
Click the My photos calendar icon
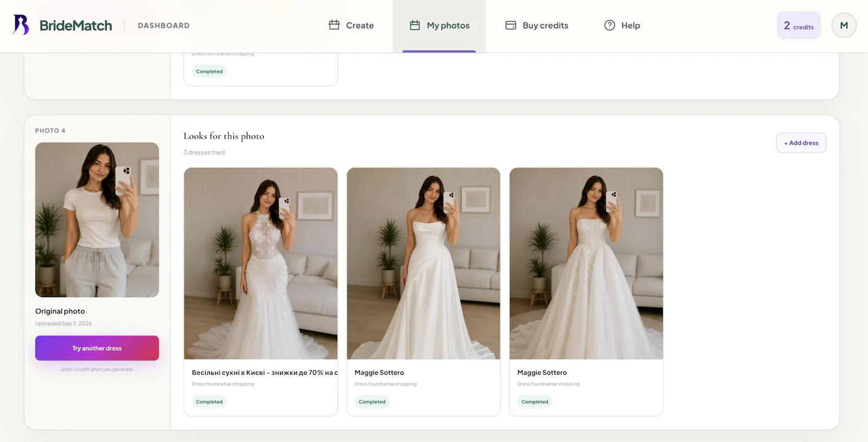click(x=415, y=25)
